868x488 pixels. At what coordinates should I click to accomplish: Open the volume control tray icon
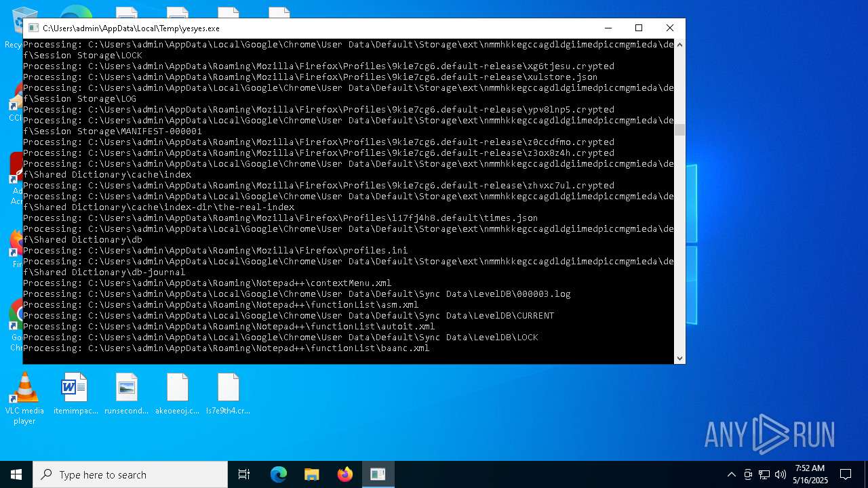(781, 474)
